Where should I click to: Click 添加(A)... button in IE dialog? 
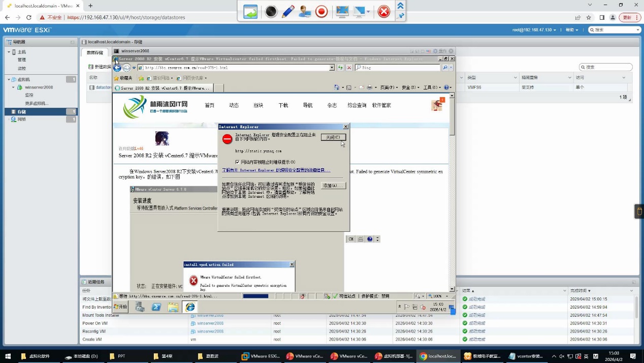coord(333,186)
